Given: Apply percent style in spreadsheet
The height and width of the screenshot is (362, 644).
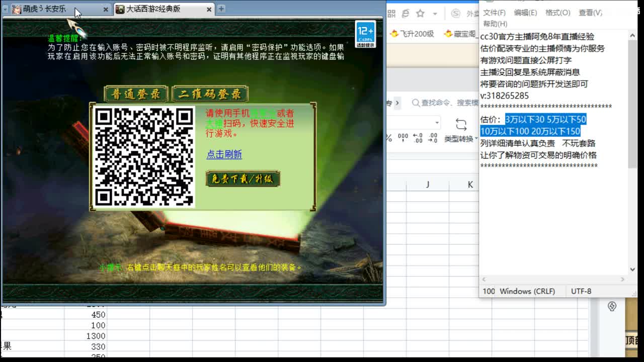Looking at the screenshot, I should coord(389,138).
